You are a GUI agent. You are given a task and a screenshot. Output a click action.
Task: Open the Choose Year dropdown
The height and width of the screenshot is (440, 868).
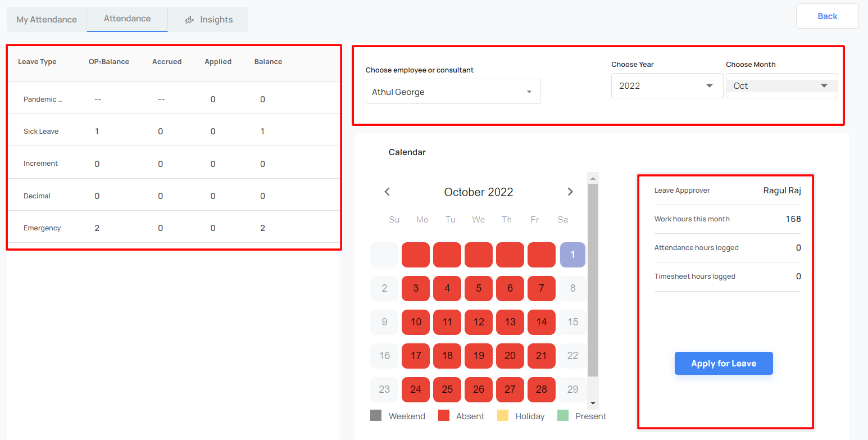[667, 85]
